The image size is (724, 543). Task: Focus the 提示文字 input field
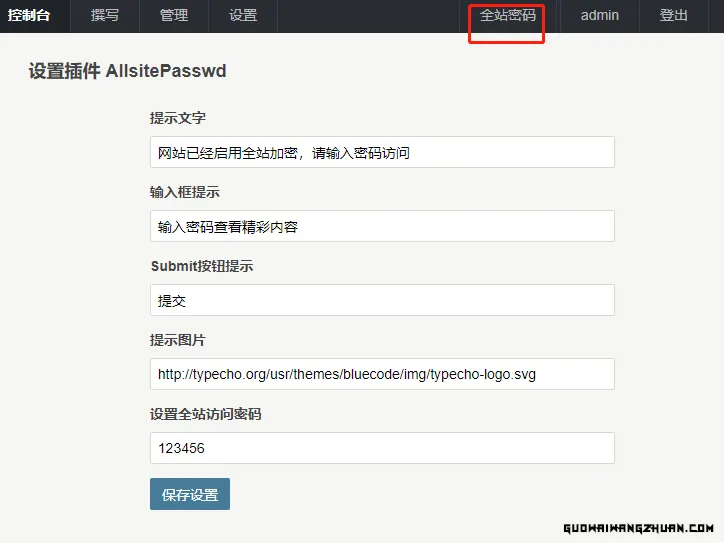pyautogui.click(x=382, y=152)
